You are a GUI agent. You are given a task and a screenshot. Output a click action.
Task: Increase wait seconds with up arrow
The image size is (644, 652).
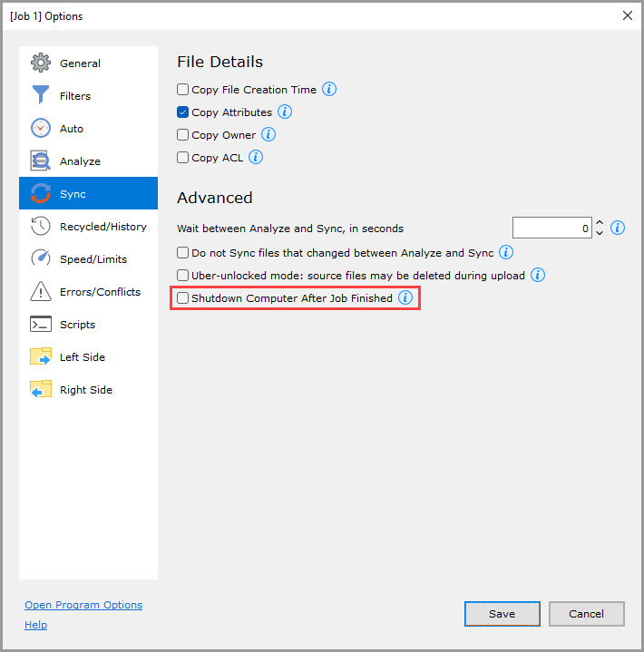pos(599,223)
